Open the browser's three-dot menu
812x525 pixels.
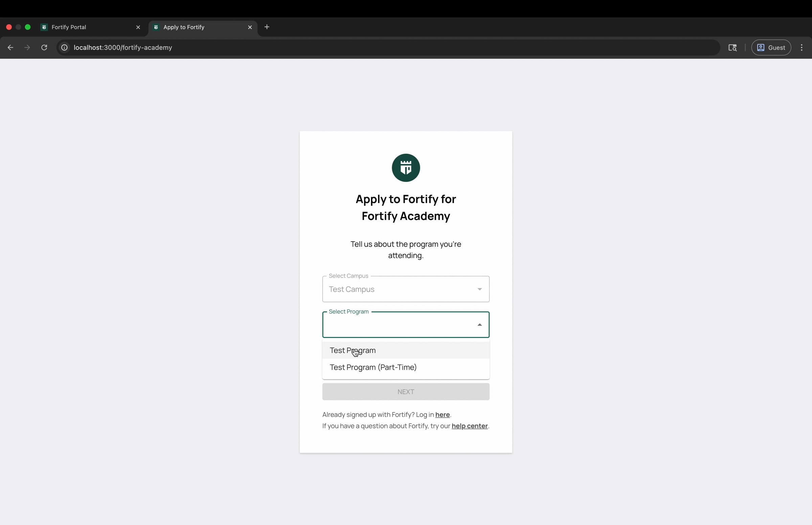(x=802, y=47)
